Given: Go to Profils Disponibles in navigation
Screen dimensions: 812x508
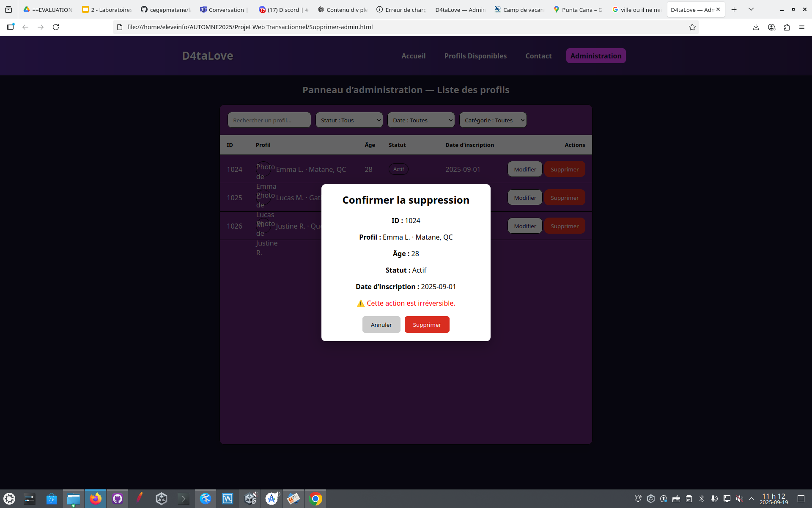Looking at the screenshot, I should click(x=475, y=56).
